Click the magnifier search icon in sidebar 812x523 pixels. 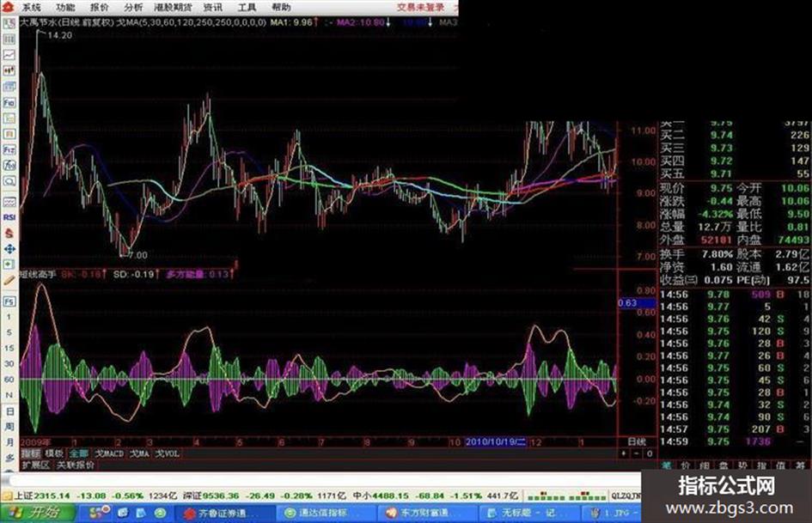pos(9,182)
